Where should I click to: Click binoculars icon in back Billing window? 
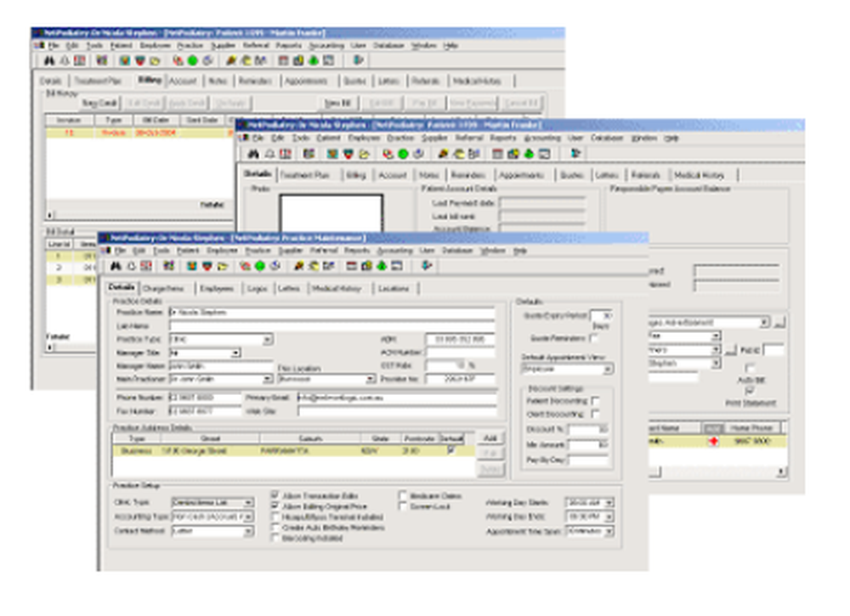click(49, 60)
